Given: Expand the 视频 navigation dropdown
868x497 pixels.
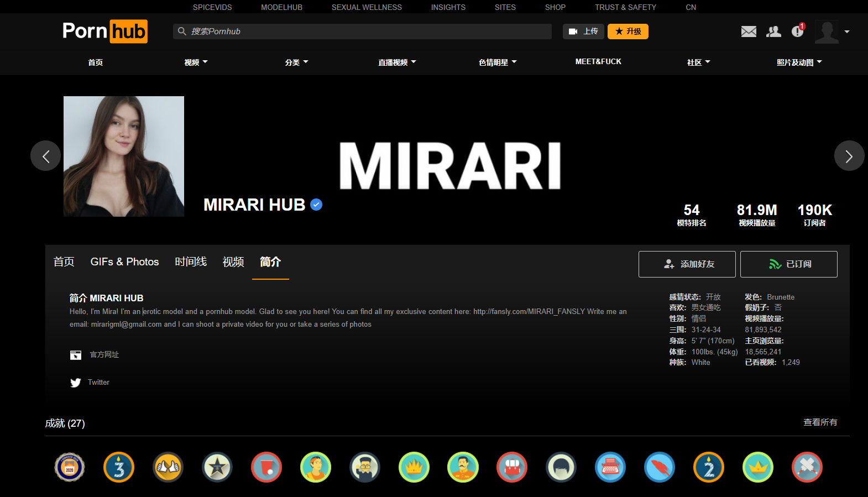Looking at the screenshot, I should click(x=196, y=62).
